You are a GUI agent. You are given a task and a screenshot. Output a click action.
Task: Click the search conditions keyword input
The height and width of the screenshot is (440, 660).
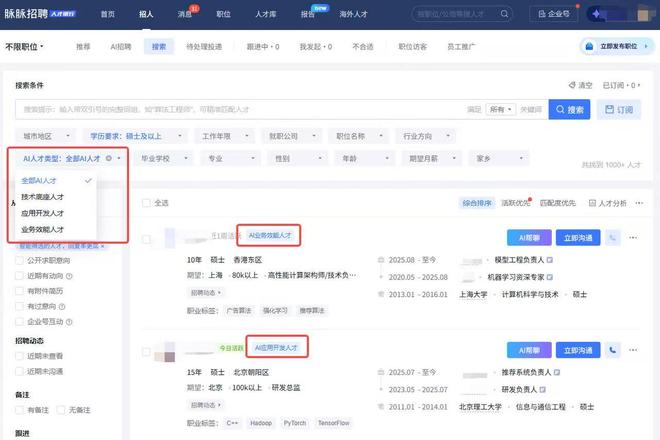[x=240, y=109]
